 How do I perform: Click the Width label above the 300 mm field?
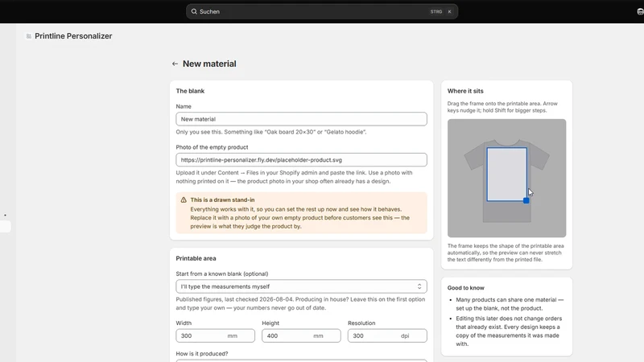184,323
